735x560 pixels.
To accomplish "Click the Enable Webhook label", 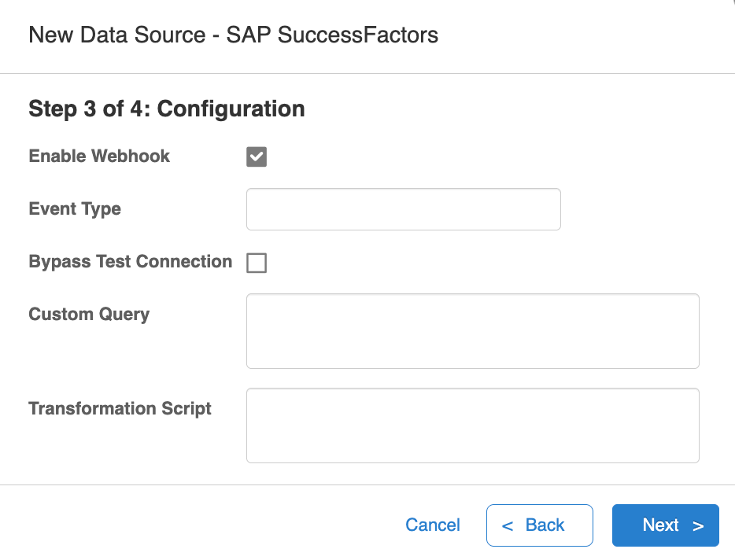I will (x=99, y=157).
